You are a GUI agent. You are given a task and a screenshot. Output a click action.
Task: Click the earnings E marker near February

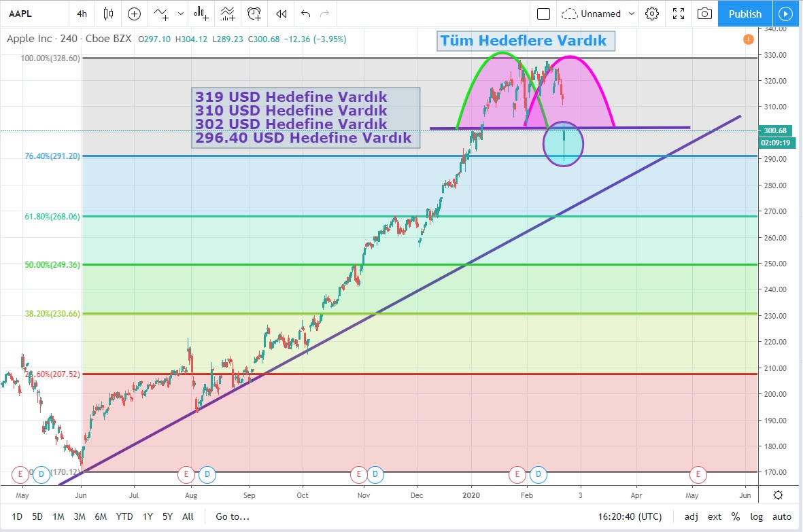tap(517, 474)
